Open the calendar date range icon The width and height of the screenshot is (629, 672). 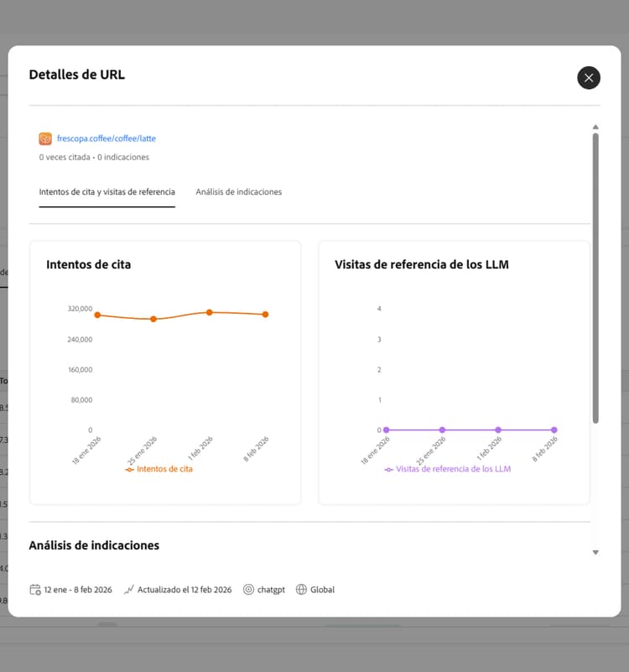coord(34,589)
